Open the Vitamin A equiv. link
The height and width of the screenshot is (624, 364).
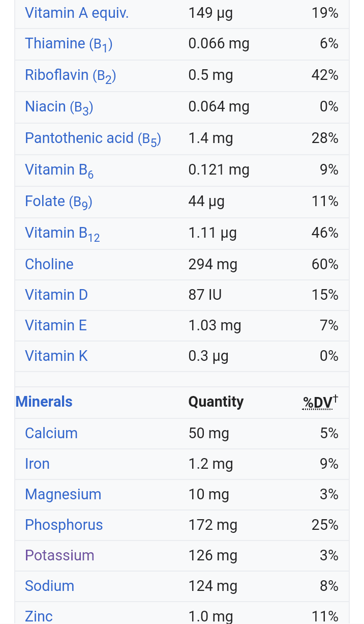[x=77, y=13]
